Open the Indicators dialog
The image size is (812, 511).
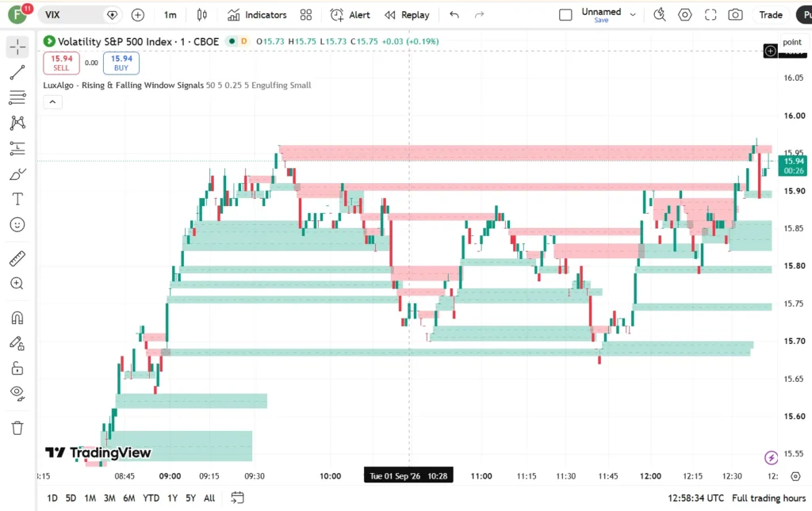pyautogui.click(x=257, y=15)
